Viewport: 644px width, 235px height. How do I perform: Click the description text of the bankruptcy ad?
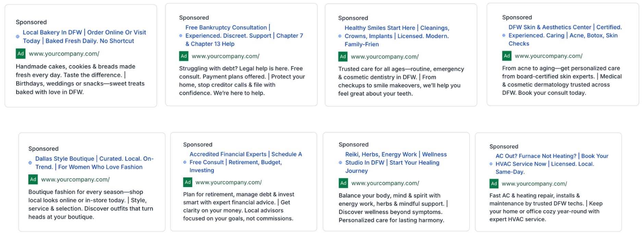pyautogui.click(x=242, y=81)
